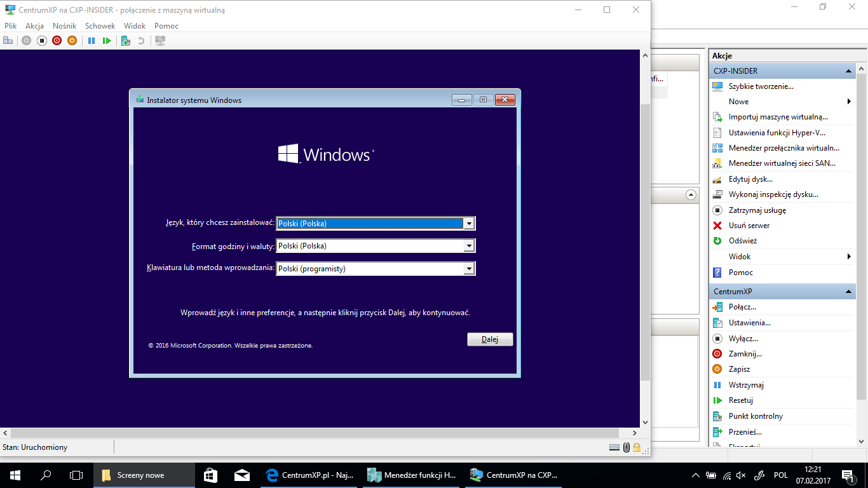The image size is (868, 488).
Task: Click the Zatrzymaj usługę icon
Action: click(717, 210)
